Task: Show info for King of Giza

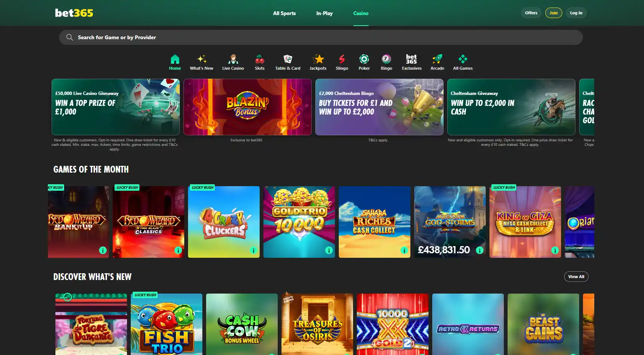Action: point(555,250)
